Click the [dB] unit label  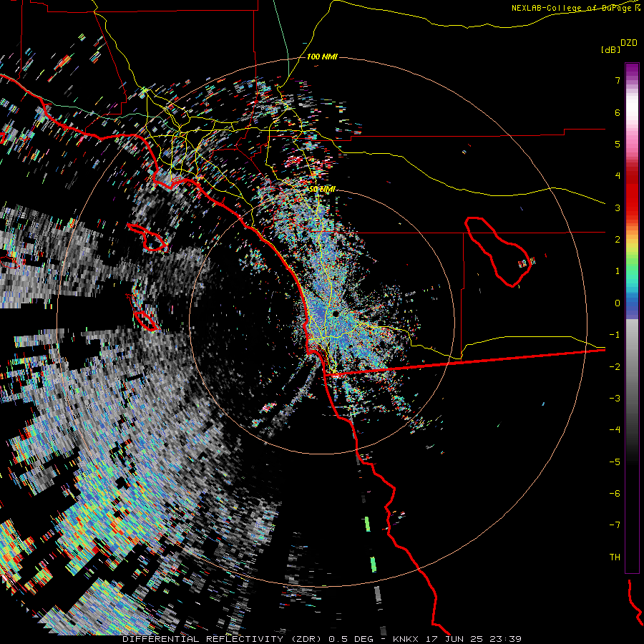[610, 49]
